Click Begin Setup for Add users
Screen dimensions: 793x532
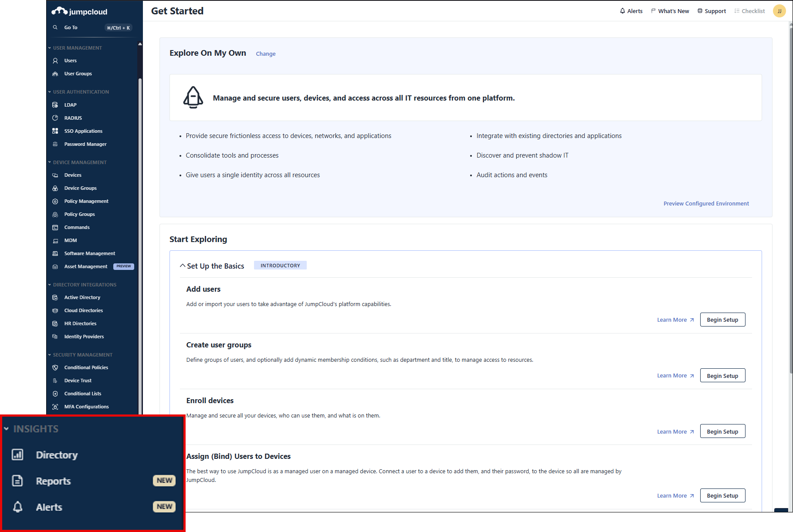click(x=722, y=320)
